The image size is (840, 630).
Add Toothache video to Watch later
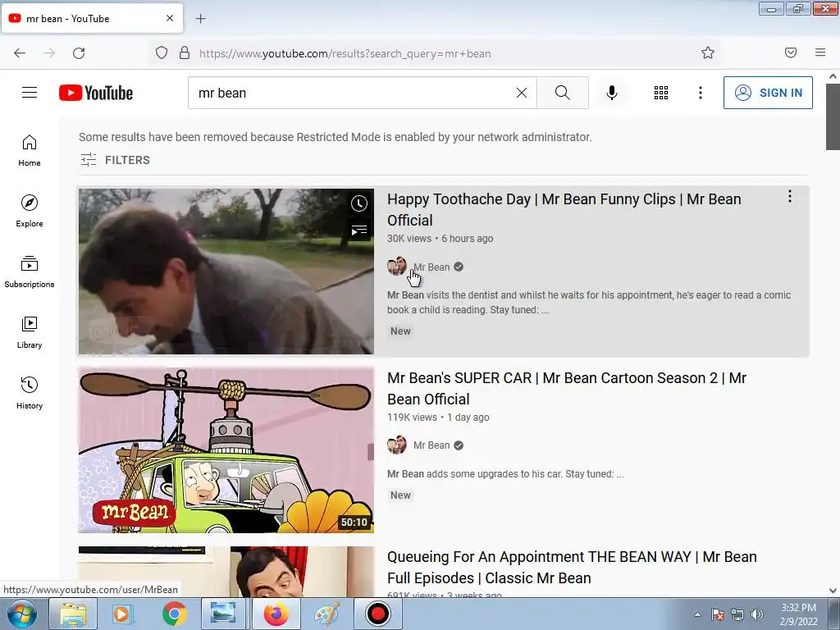(359, 203)
